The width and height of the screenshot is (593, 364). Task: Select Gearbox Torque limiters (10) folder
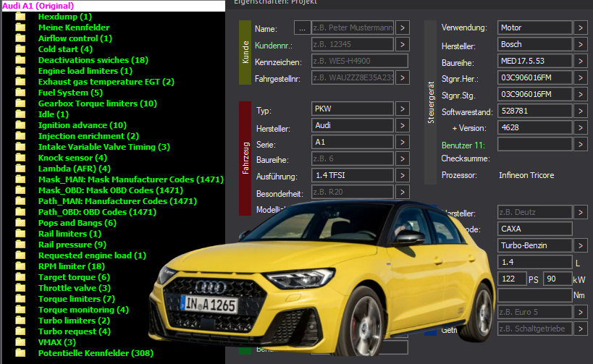pyautogui.click(x=98, y=103)
